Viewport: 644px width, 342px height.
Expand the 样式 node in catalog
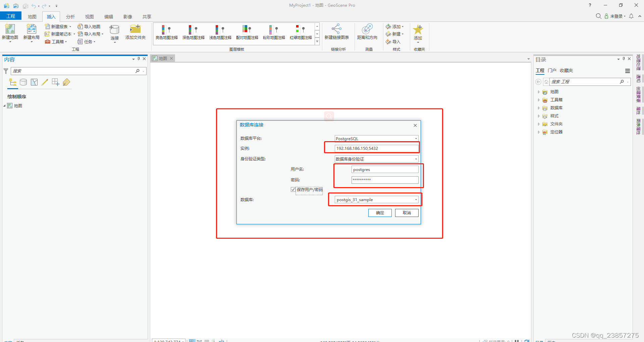pyautogui.click(x=539, y=116)
